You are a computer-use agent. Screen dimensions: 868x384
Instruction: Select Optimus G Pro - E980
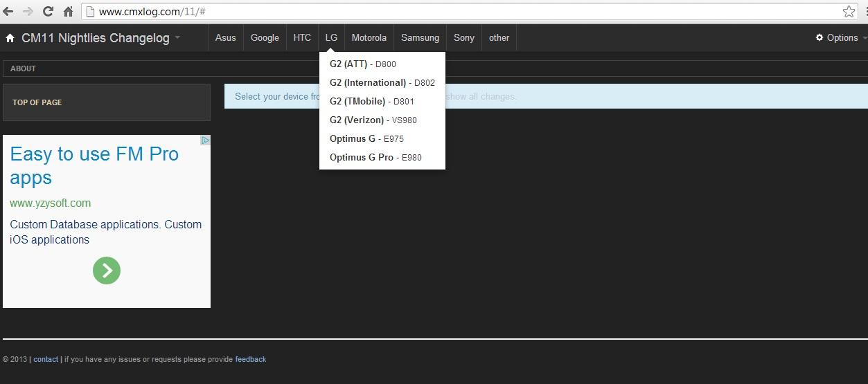pyautogui.click(x=382, y=158)
